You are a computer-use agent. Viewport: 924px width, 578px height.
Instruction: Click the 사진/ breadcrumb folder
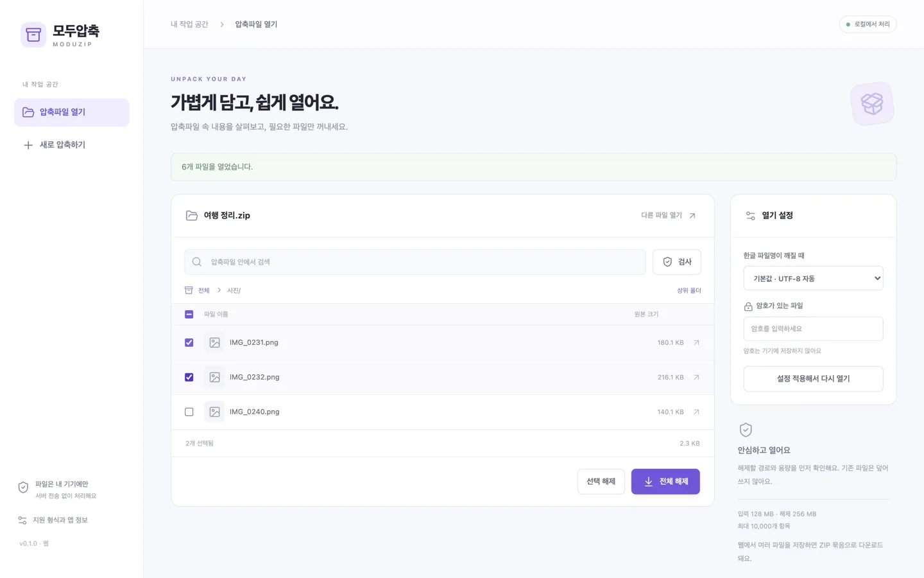coord(234,291)
